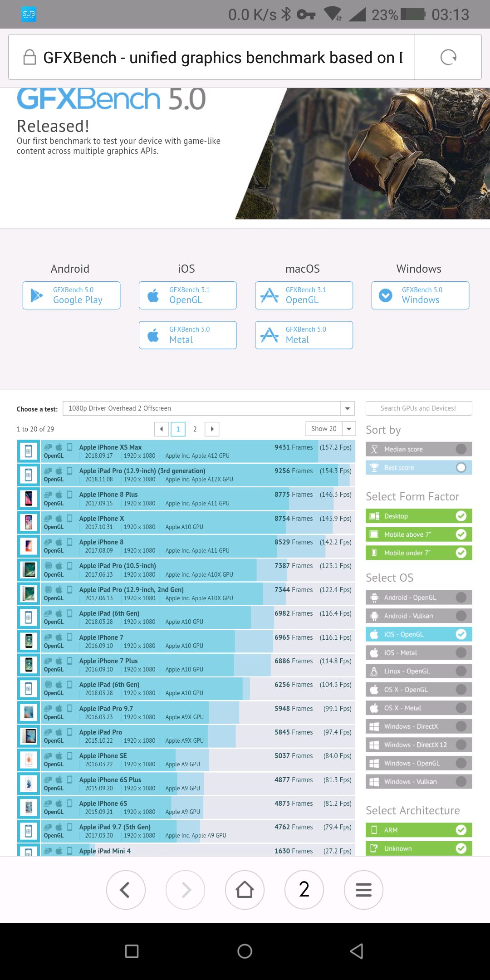Select results page 2

coord(195,429)
